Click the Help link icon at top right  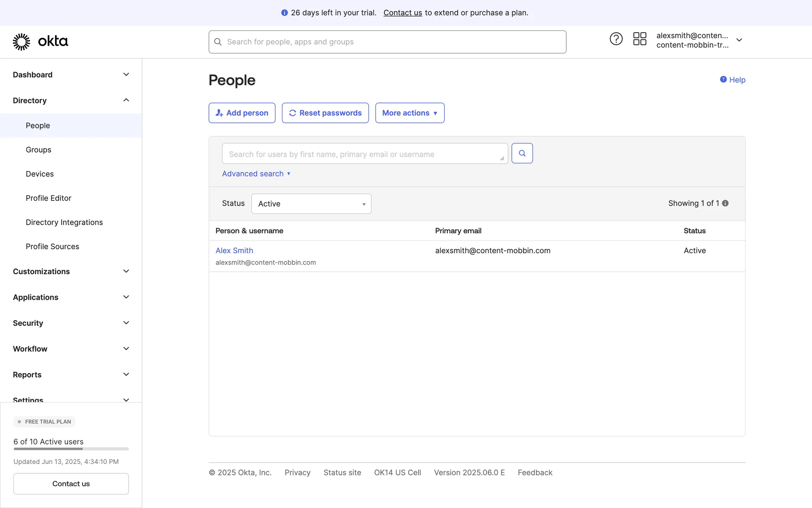(723, 80)
